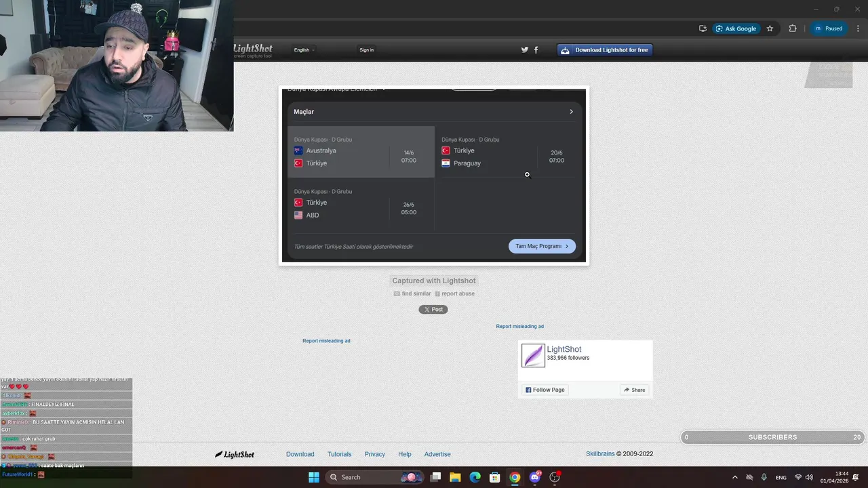Click the Share button in Facebook widget

pyautogui.click(x=634, y=390)
